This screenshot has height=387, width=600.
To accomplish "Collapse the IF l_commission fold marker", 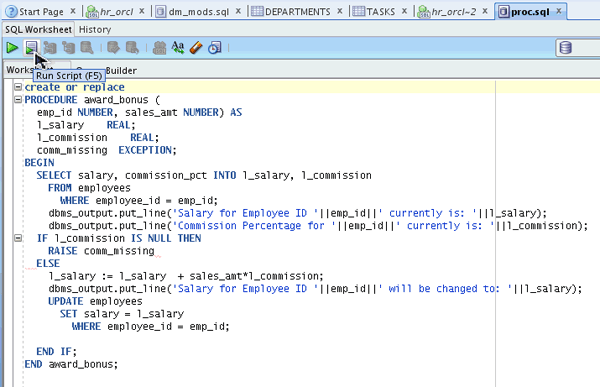I will click(18, 238).
